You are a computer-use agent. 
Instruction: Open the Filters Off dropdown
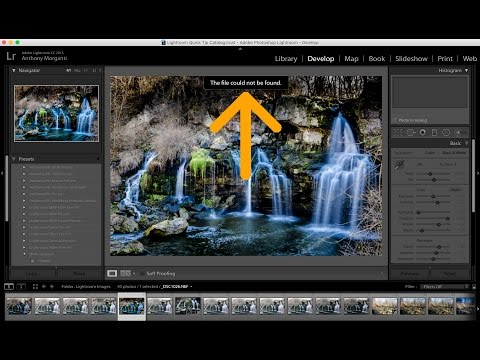coord(444,286)
